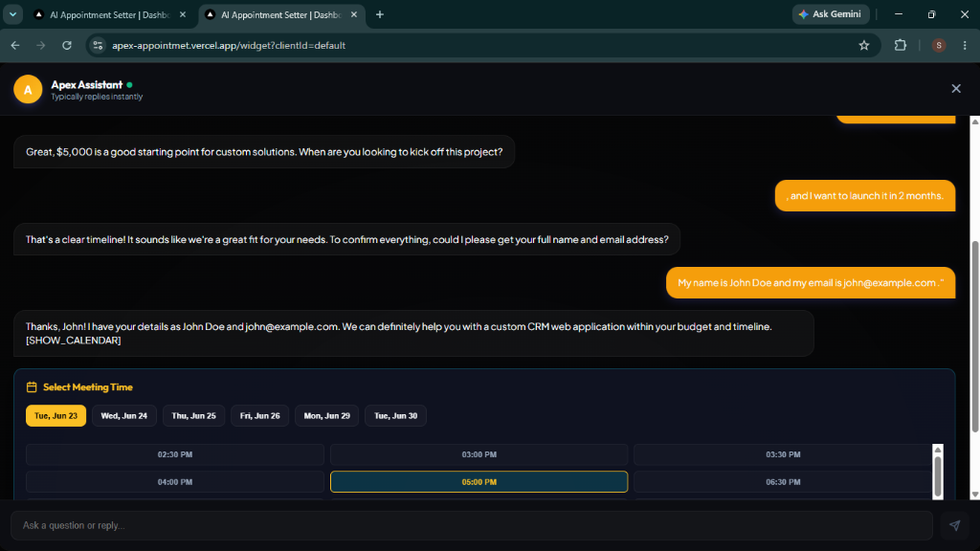
Task: Close the Apex Assistant chat widget
Action: coord(956,89)
